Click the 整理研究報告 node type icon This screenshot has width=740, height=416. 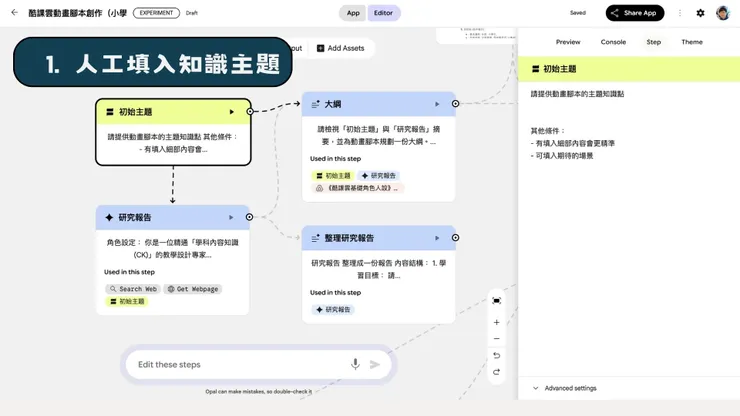pyautogui.click(x=316, y=238)
